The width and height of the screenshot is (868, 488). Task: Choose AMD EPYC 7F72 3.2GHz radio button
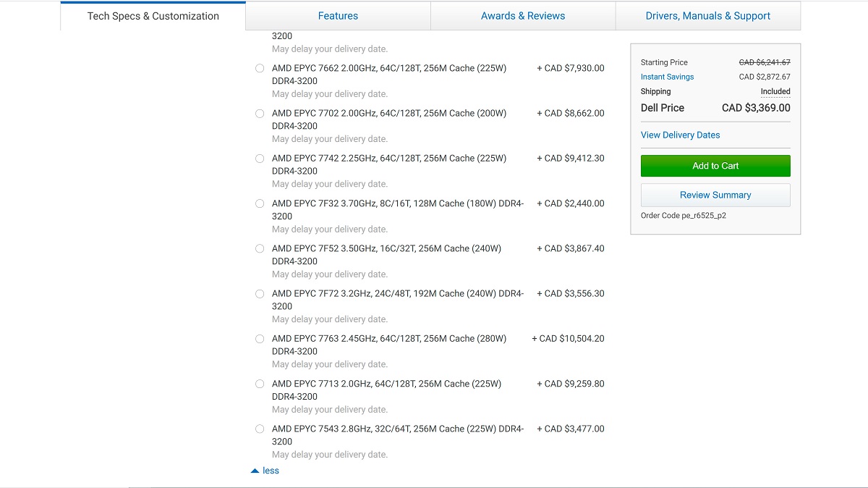coord(260,294)
